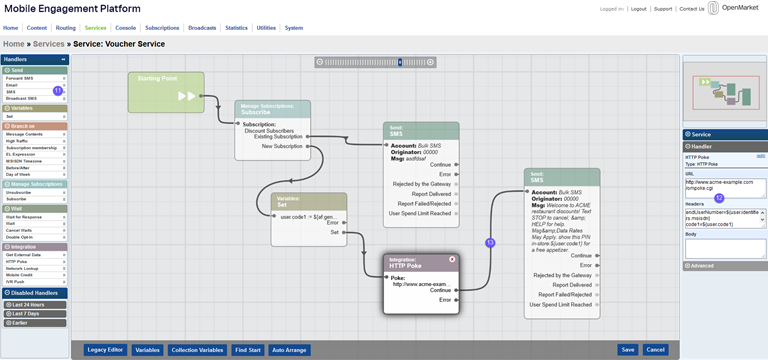Collapse the Variables handlers group
The height and width of the screenshot is (360, 768).
7,108
